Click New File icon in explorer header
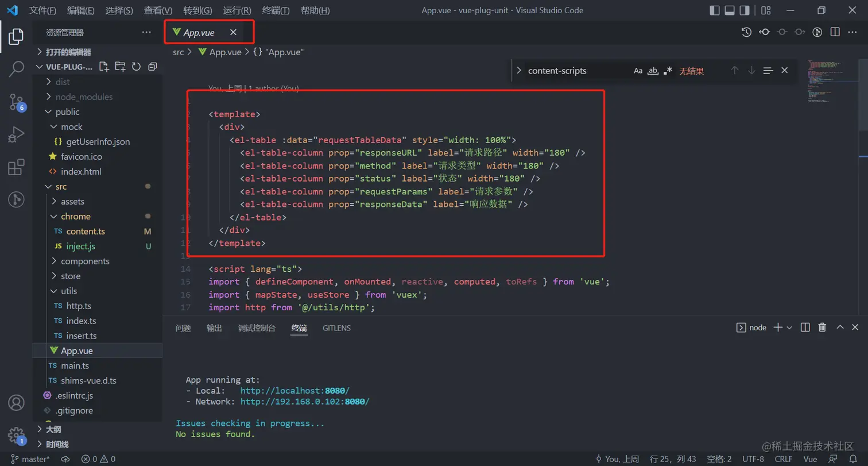This screenshot has height=466, width=868. [104, 67]
